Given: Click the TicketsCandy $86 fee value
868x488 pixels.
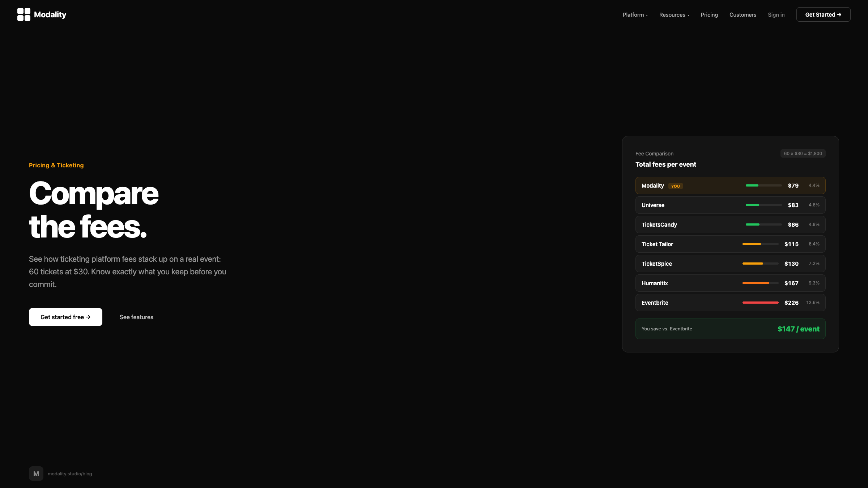Looking at the screenshot, I should point(793,224).
